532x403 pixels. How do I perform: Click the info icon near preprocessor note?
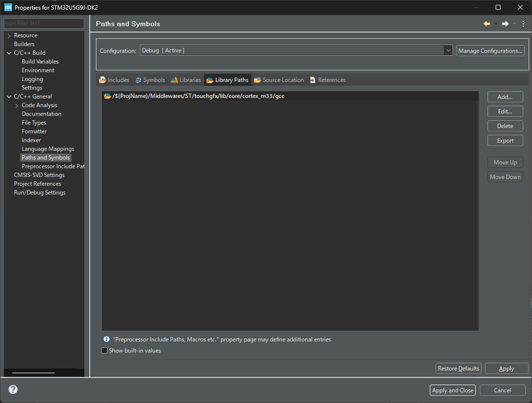(x=107, y=339)
